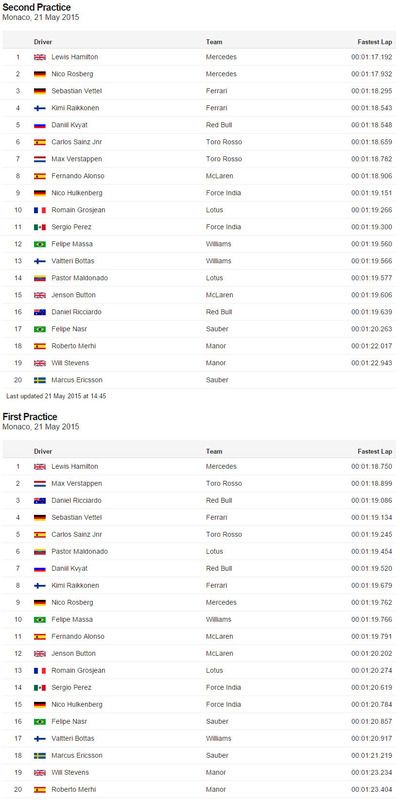Click the Toro Rosso team for Carlos Sainz Jnr in Second Practice

tap(224, 142)
